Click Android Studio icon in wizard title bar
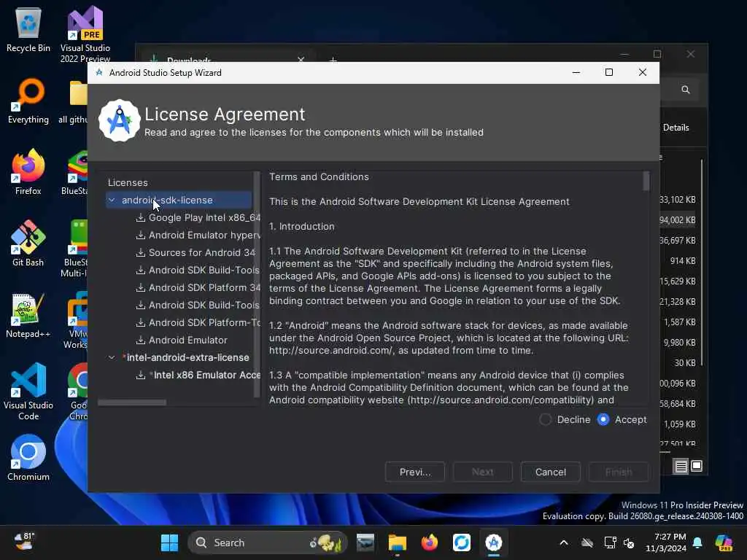The height and width of the screenshot is (560, 747). pos(99,72)
